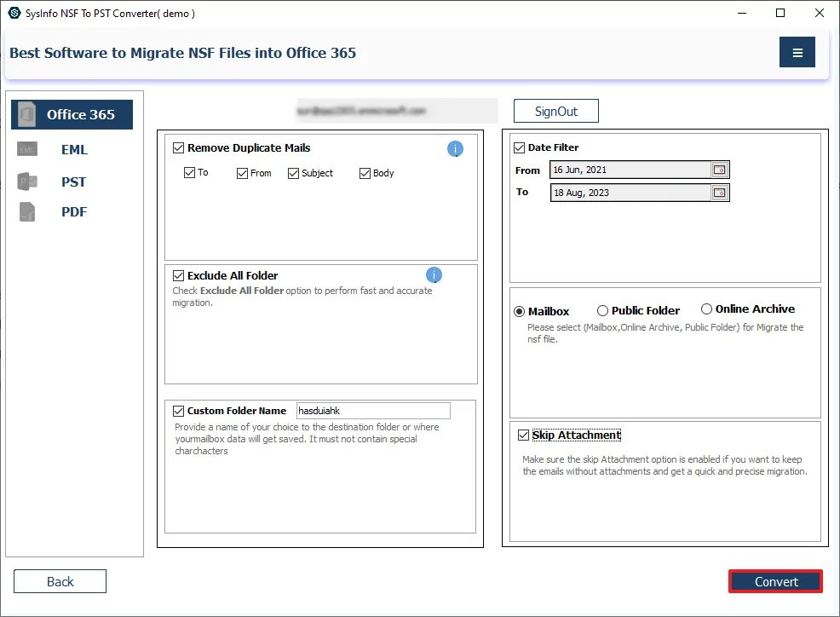Select the PST format icon
Viewport: 840px width, 617px height.
tap(27, 182)
